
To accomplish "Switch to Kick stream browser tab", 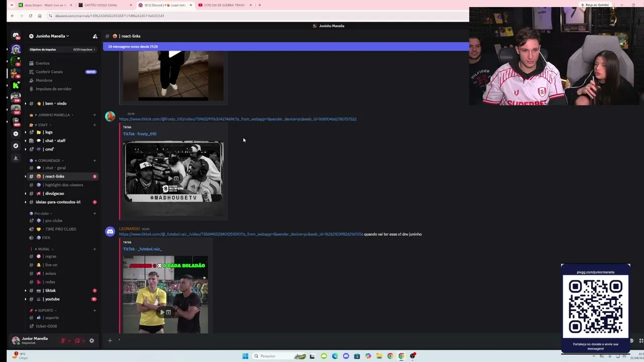I will tap(44, 5).
